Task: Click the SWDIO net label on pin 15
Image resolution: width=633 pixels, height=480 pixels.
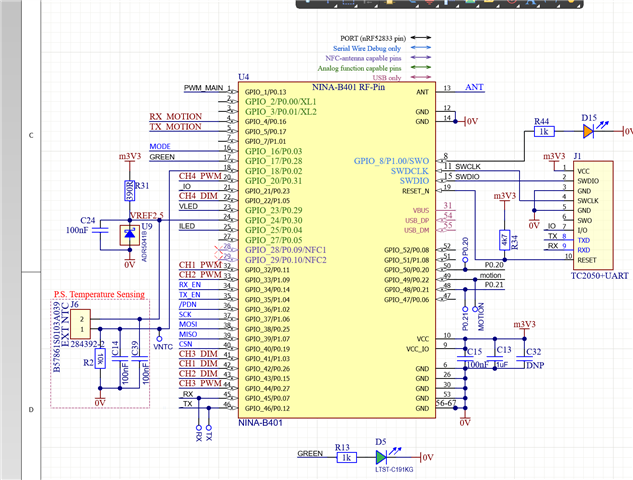Action: tap(467, 176)
